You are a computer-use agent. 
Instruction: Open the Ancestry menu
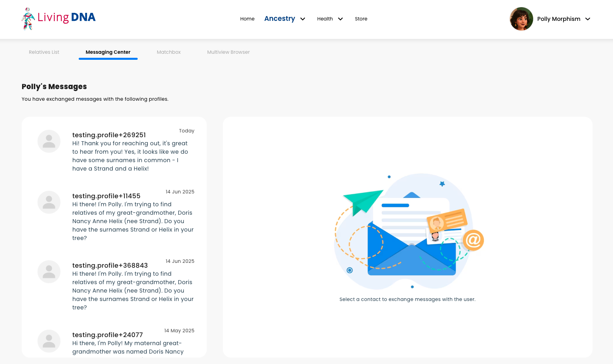pyautogui.click(x=280, y=18)
